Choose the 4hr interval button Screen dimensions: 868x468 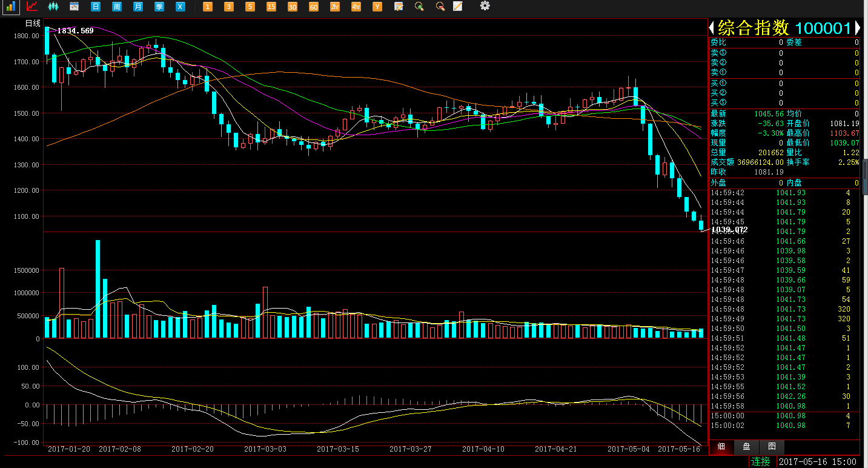pyautogui.click(x=356, y=7)
